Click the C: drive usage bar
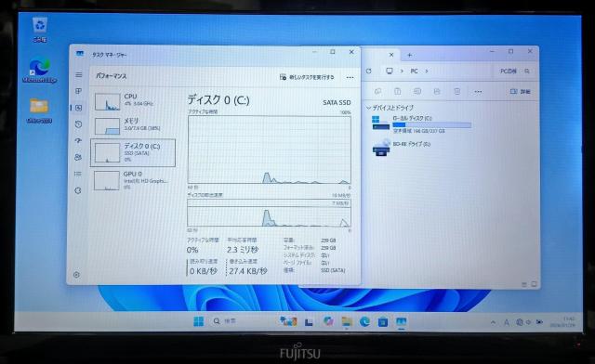Viewport: 595px width, 364px height. pyautogui.click(x=431, y=124)
